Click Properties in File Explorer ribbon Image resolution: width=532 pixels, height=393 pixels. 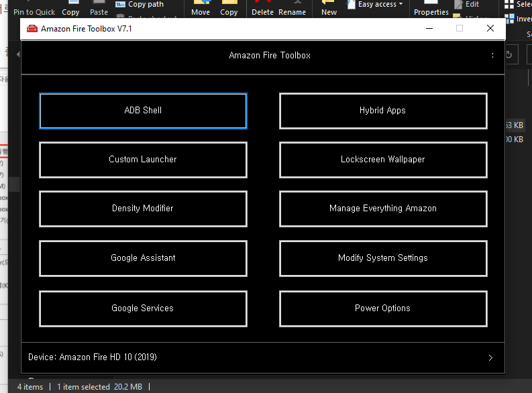(x=431, y=9)
